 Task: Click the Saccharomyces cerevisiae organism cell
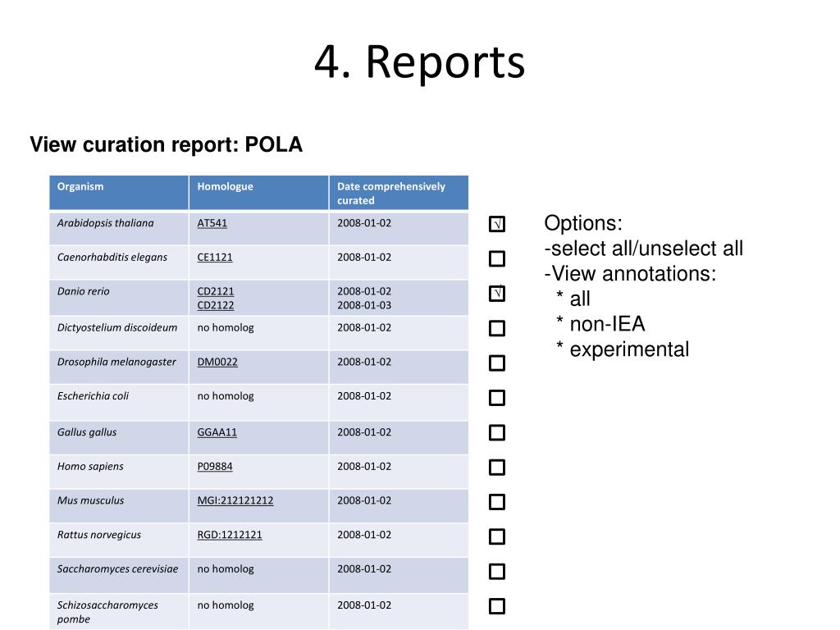(x=119, y=575)
